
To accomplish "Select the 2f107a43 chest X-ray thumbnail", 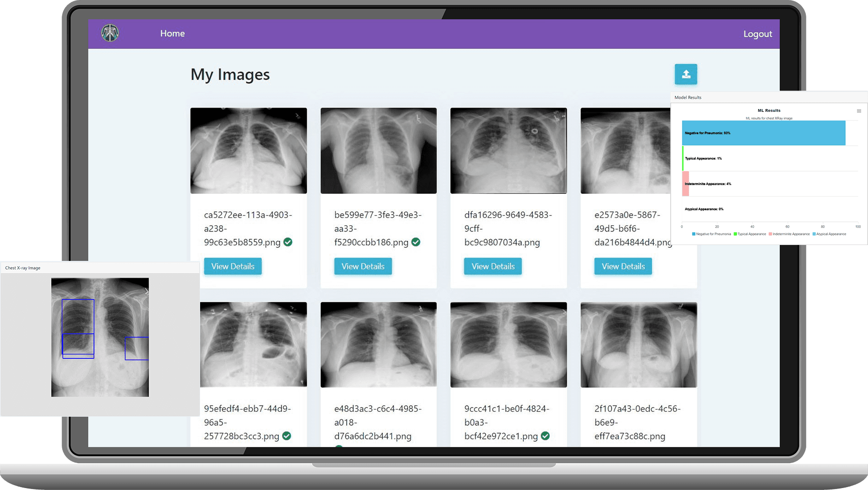I will pos(638,344).
